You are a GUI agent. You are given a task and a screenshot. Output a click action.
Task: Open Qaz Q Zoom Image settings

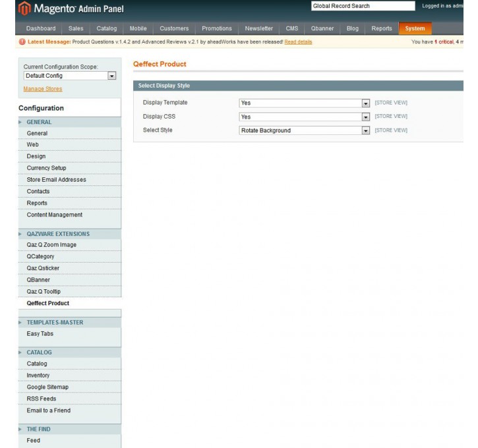tap(69, 245)
